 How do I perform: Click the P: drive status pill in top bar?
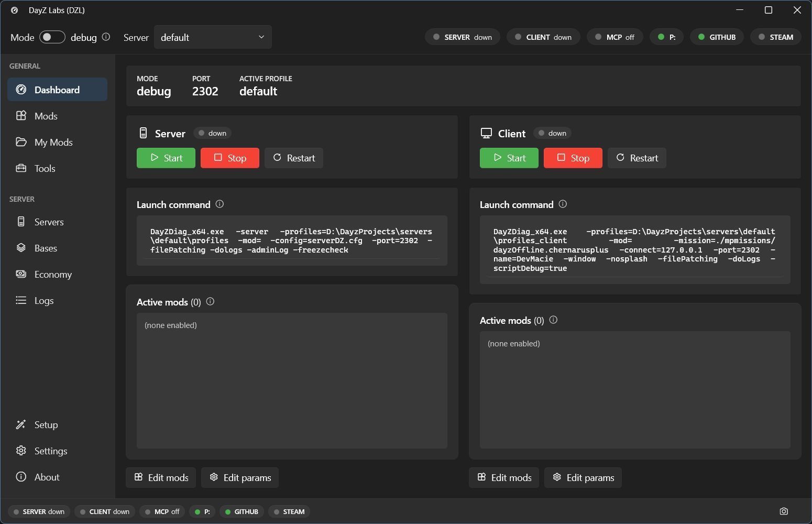tap(667, 37)
